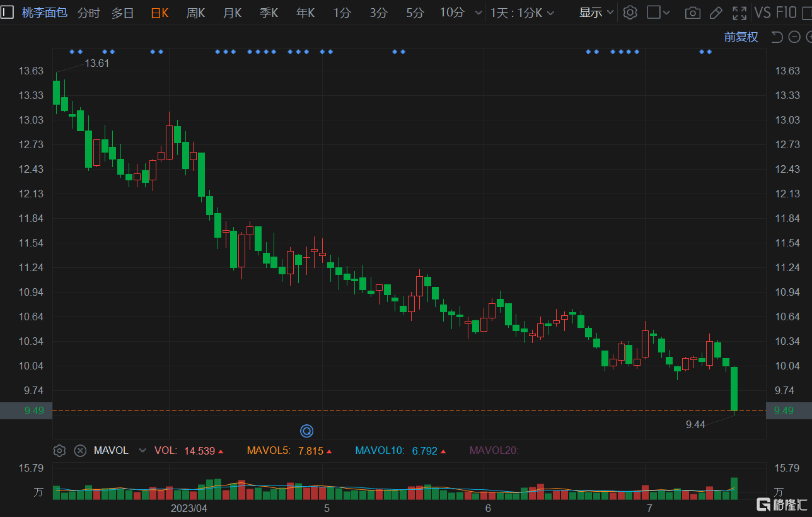
Task: Enter fullscreen mode with the expand icon
Action: (739, 12)
